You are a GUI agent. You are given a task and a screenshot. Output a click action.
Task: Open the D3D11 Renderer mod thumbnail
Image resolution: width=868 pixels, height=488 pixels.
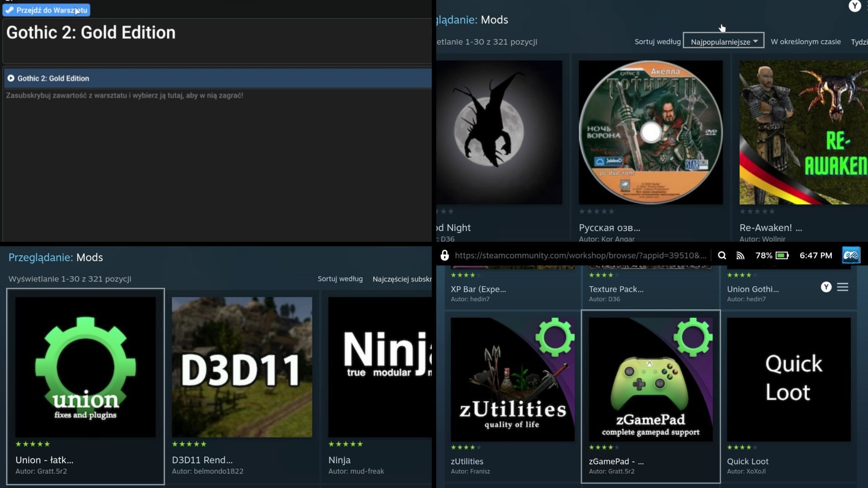click(242, 367)
